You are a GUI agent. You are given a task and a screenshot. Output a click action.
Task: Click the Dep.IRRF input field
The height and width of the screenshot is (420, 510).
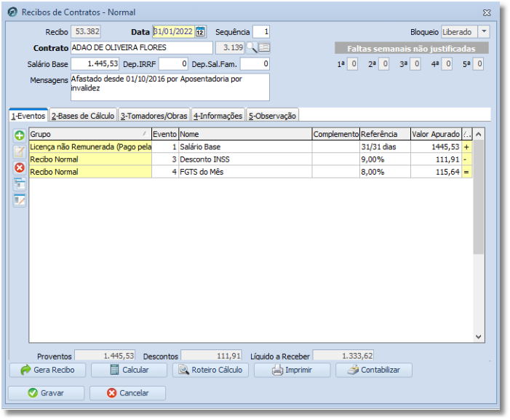pyautogui.click(x=173, y=64)
